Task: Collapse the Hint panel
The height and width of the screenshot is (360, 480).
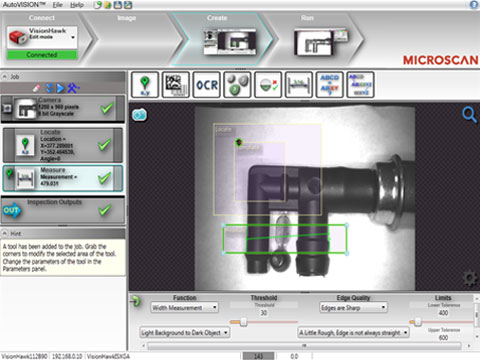Action: point(5,233)
